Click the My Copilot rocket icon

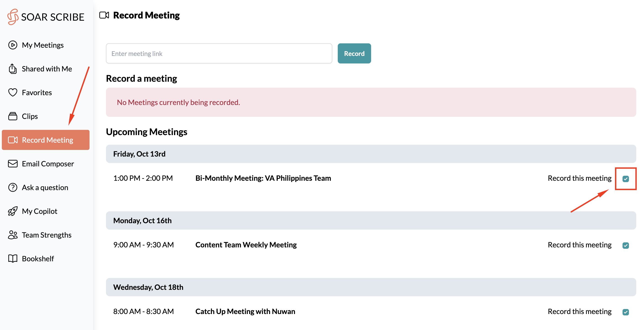point(13,211)
